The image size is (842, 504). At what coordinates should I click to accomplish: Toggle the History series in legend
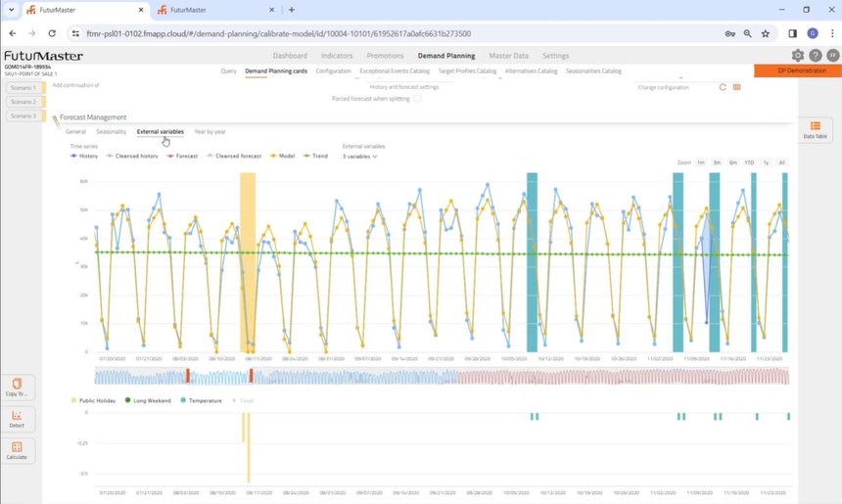(x=84, y=156)
